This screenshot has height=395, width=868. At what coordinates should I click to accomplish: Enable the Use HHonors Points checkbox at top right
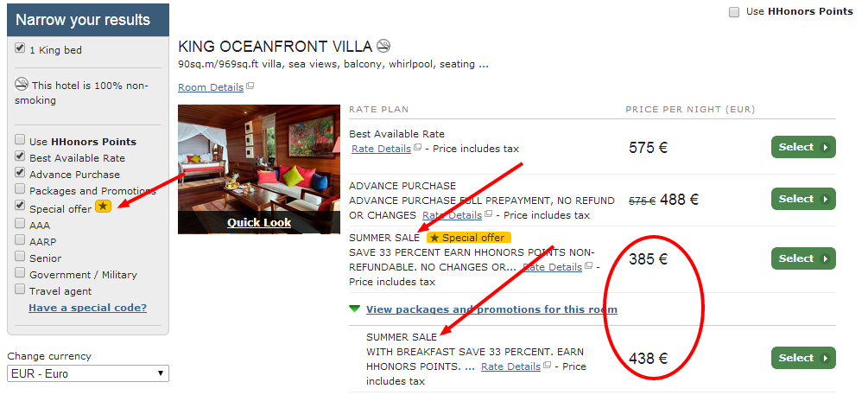(734, 12)
